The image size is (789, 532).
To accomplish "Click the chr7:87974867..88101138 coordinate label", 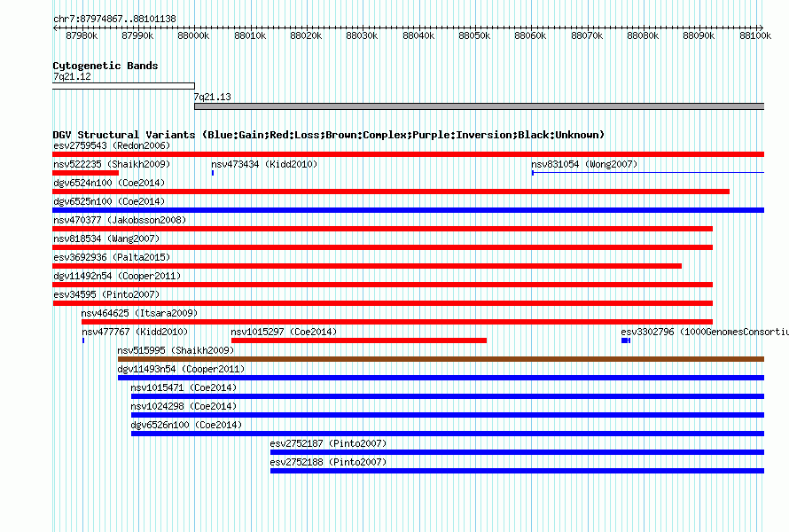I will (x=114, y=19).
